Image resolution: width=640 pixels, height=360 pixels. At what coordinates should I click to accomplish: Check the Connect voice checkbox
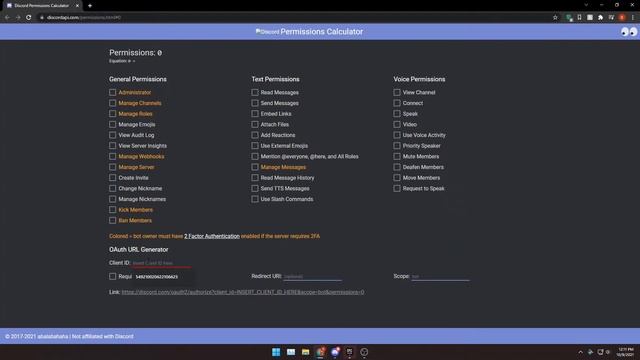(x=397, y=103)
